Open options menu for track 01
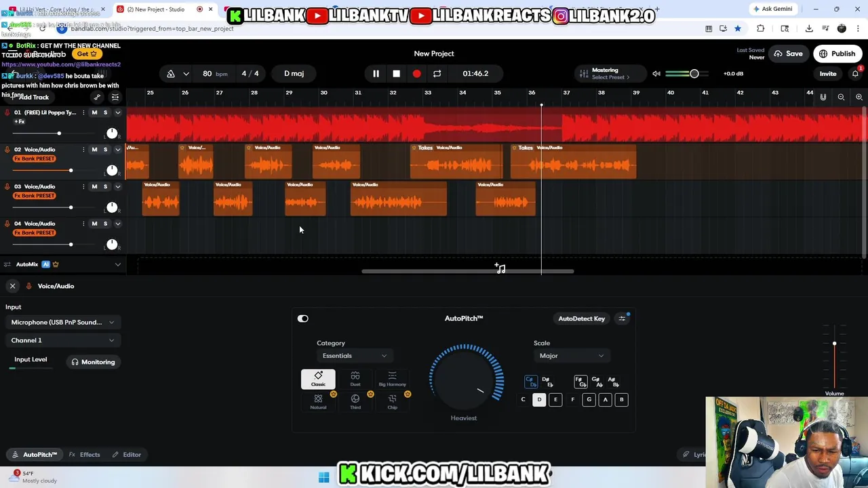This screenshot has width=868, height=488. click(83, 113)
